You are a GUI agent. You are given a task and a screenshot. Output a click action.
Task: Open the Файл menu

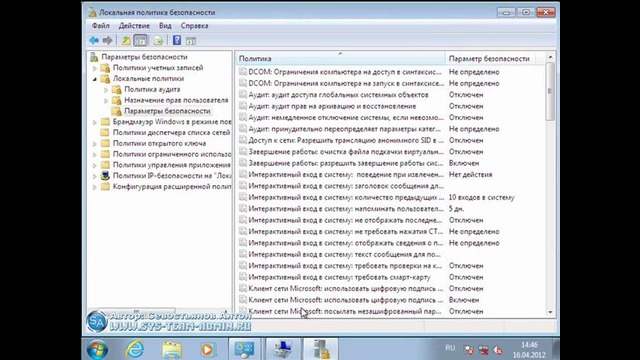(100, 26)
